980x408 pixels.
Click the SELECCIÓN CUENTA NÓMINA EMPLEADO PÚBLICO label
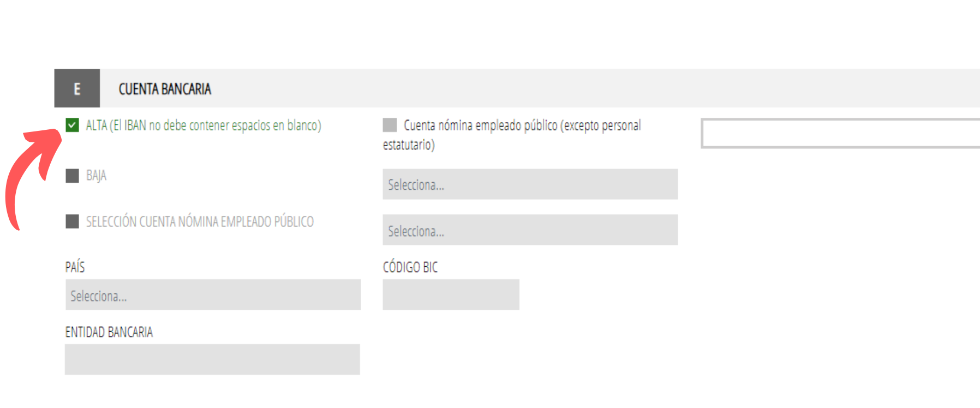click(200, 221)
